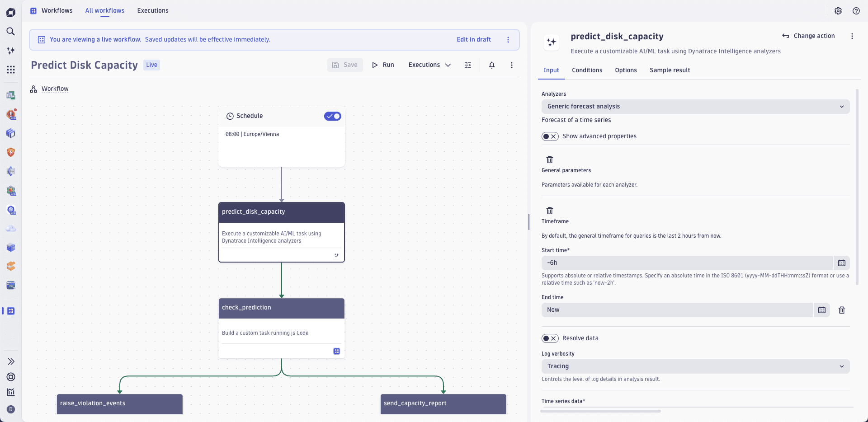
Task: Open settings via the gear icon top right
Action: [x=839, y=11]
